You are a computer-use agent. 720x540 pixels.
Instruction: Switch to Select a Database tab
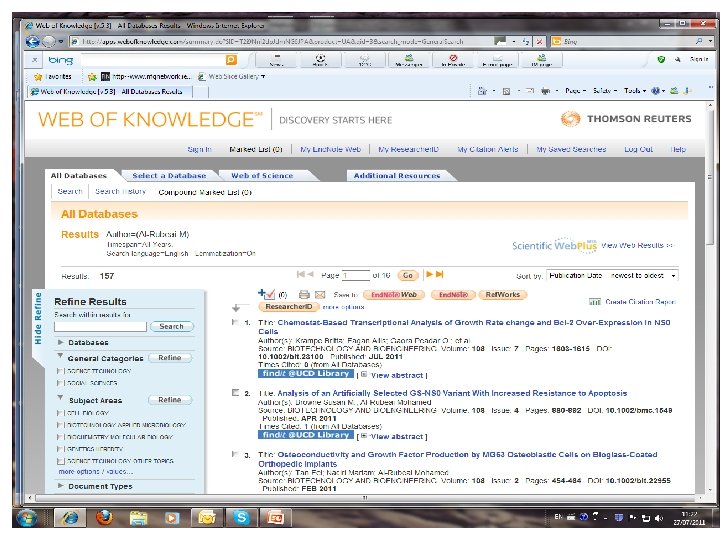[x=169, y=175]
